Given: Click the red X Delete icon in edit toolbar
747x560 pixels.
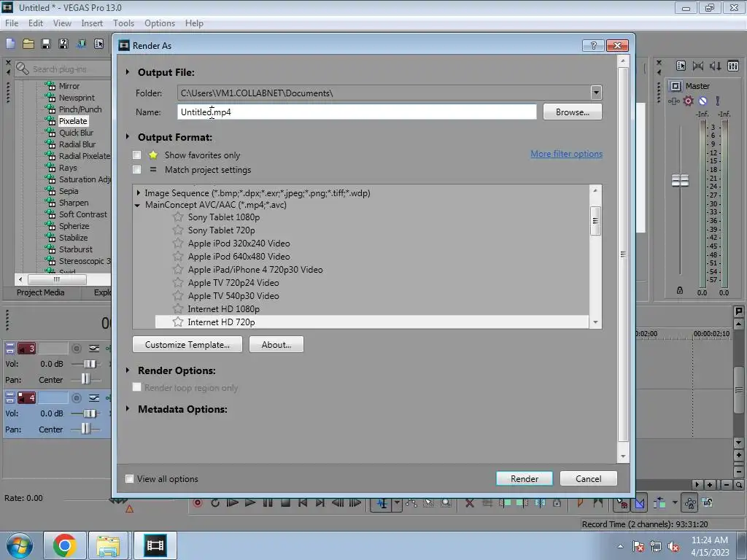Looking at the screenshot, I should point(469,503).
